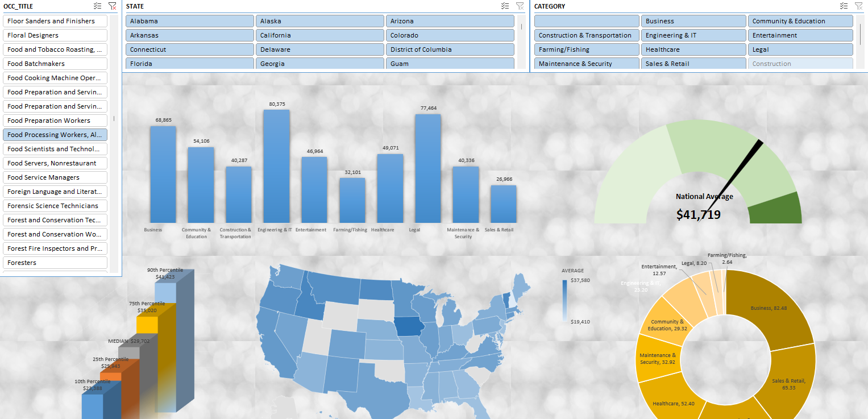Click the Healthcare bar showing 49,071
The height and width of the screenshot is (419, 868).
(x=390, y=188)
